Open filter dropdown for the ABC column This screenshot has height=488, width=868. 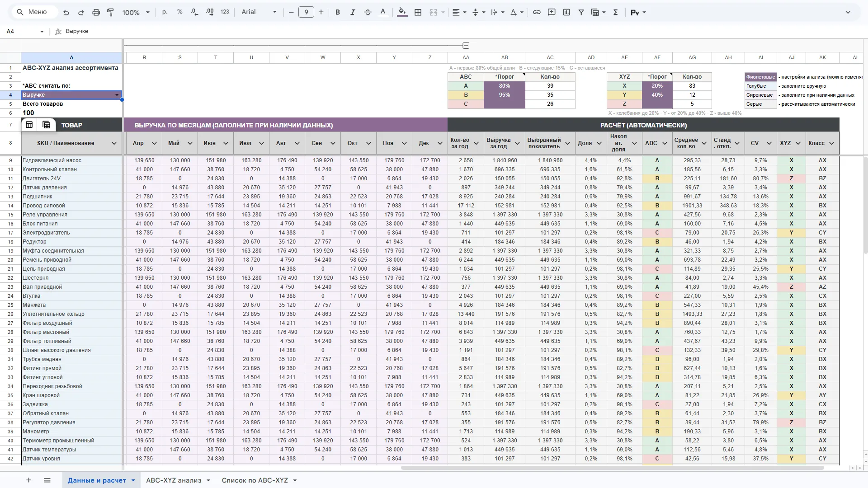[x=665, y=143]
